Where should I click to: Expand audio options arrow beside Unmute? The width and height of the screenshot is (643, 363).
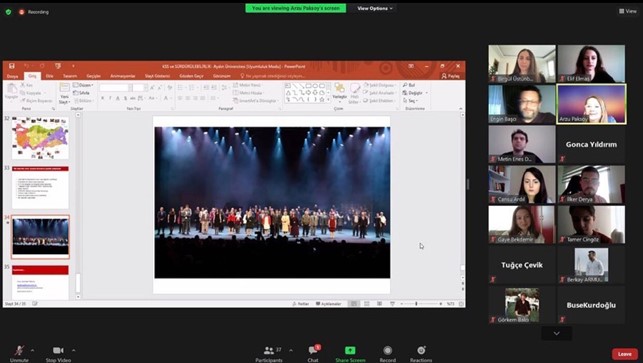(32, 350)
